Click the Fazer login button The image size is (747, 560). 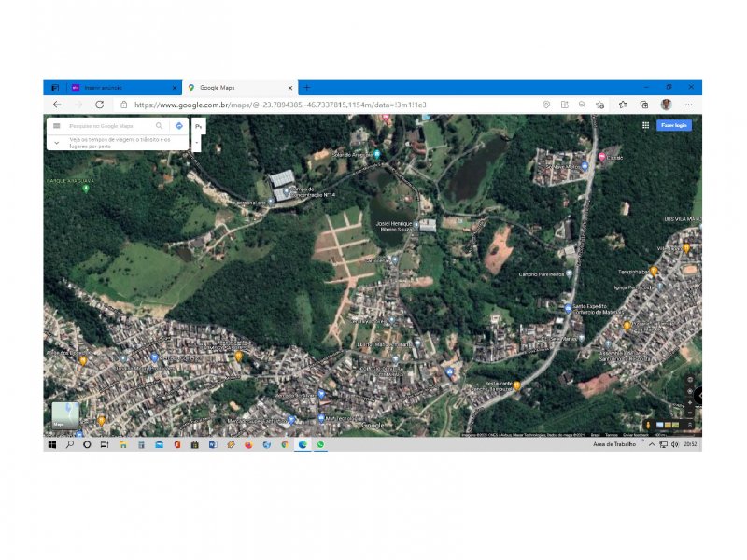point(674,125)
